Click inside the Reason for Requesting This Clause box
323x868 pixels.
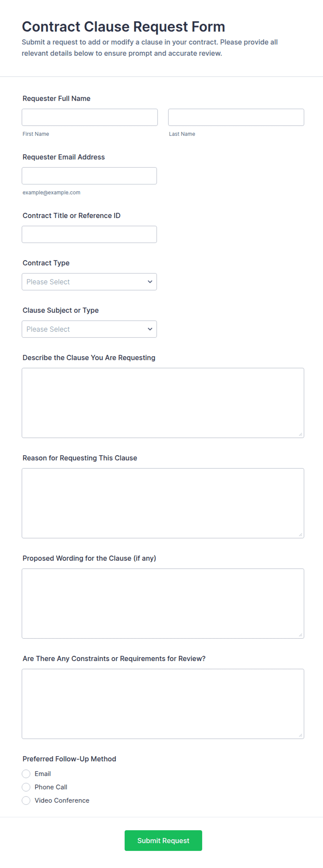(163, 503)
